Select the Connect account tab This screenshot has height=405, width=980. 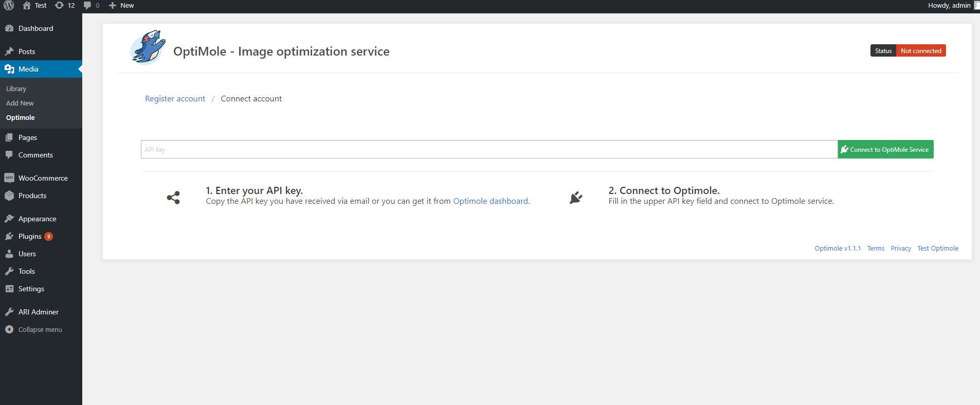coord(251,99)
